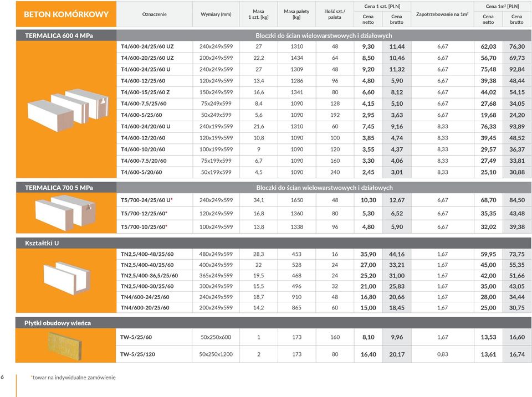Select row T4/600-5/20/60 designation
Screen dimensions: 532x397
(x=141, y=172)
